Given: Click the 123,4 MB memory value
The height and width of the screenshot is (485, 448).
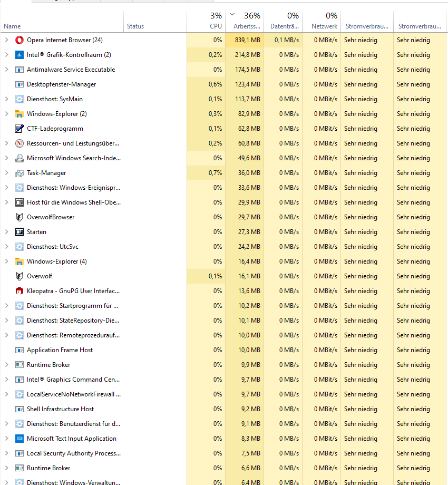Looking at the screenshot, I should [x=247, y=84].
